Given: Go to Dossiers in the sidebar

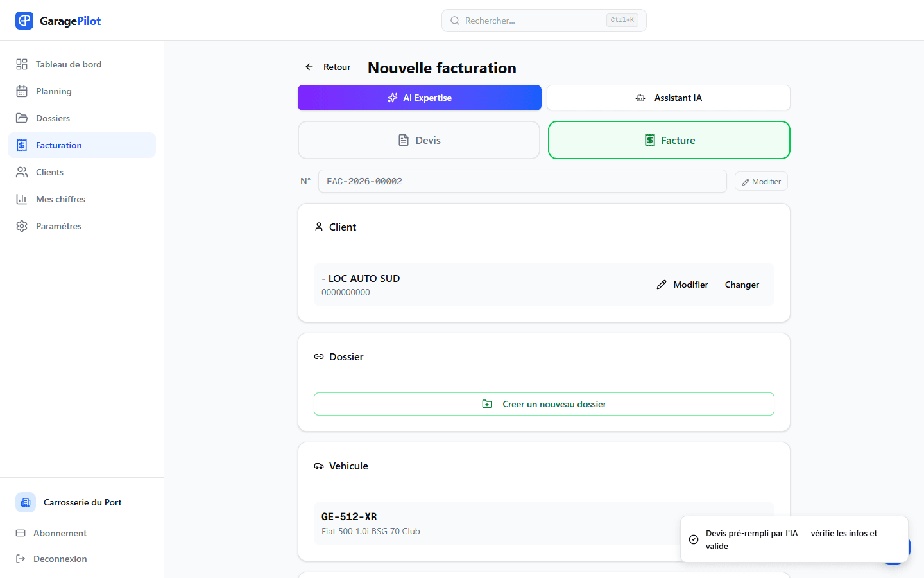Looking at the screenshot, I should [81, 118].
